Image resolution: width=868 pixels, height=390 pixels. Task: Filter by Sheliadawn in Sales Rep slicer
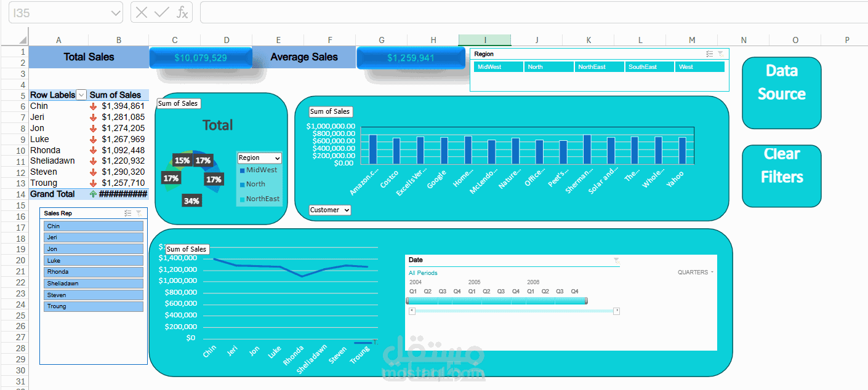click(94, 284)
